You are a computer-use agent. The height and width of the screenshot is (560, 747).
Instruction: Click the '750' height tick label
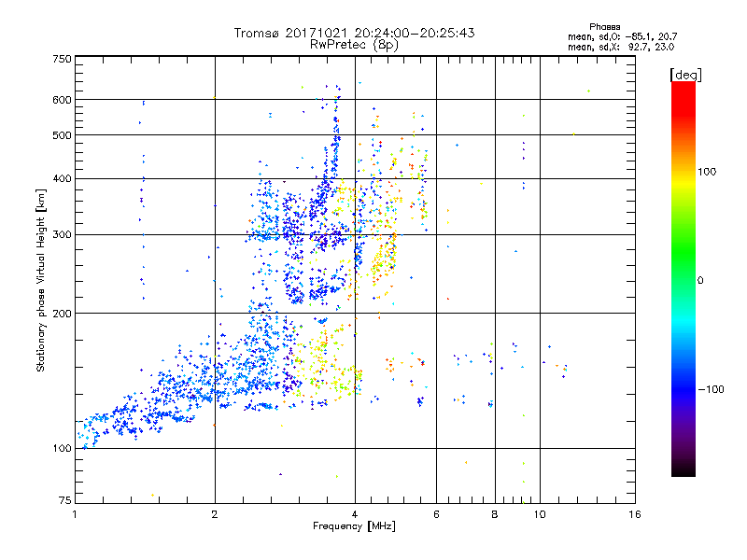(62, 59)
